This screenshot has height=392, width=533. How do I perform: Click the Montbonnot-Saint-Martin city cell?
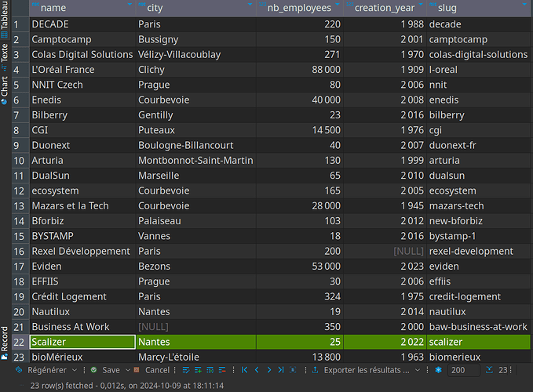point(196,161)
